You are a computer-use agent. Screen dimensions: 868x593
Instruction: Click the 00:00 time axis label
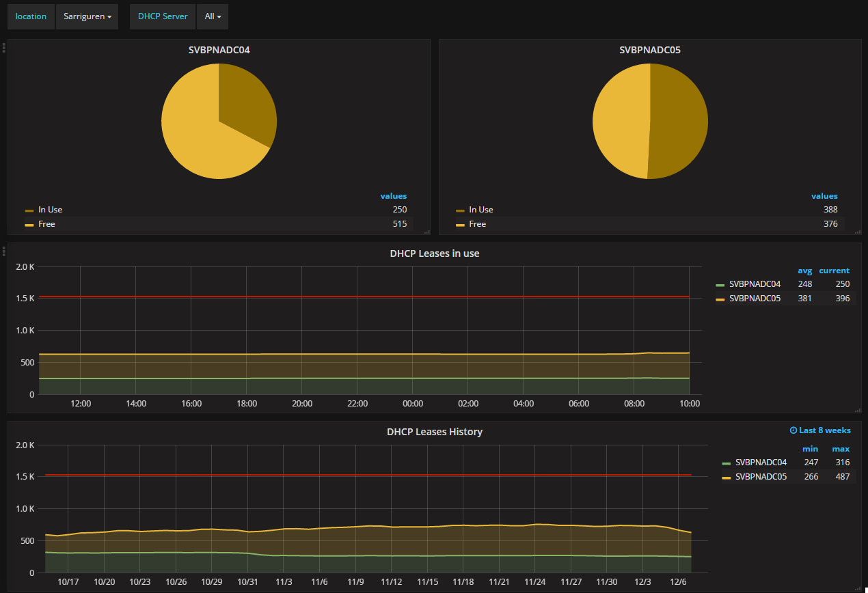(413, 404)
